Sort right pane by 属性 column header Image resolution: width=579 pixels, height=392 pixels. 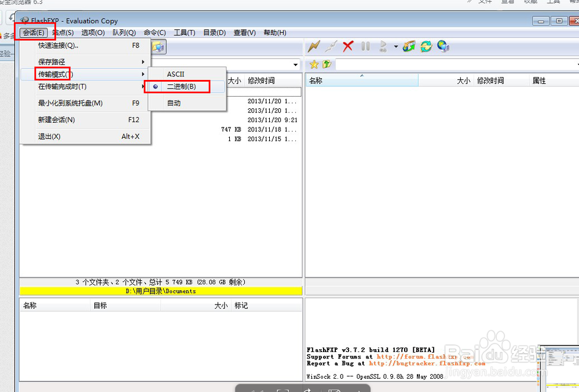coord(554,80)
